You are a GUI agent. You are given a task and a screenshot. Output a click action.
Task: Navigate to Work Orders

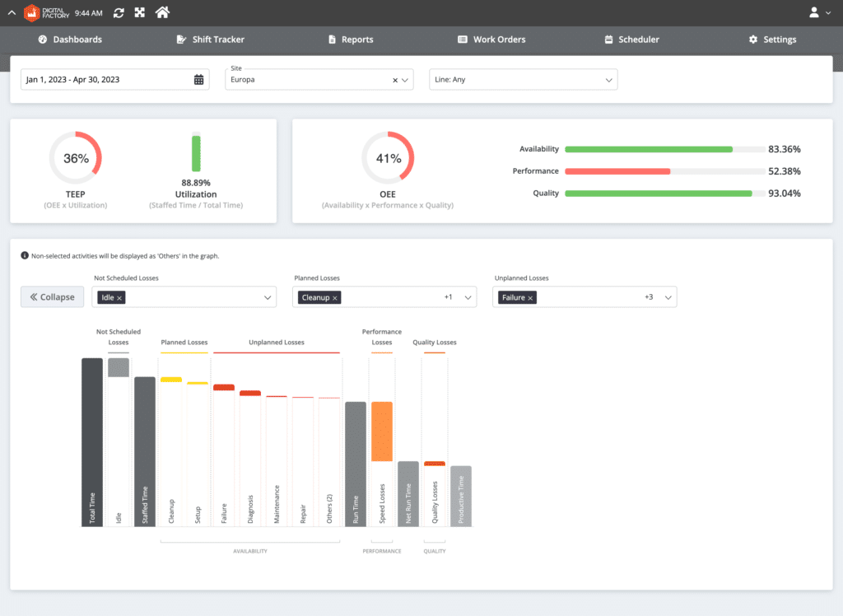point(491,39)
